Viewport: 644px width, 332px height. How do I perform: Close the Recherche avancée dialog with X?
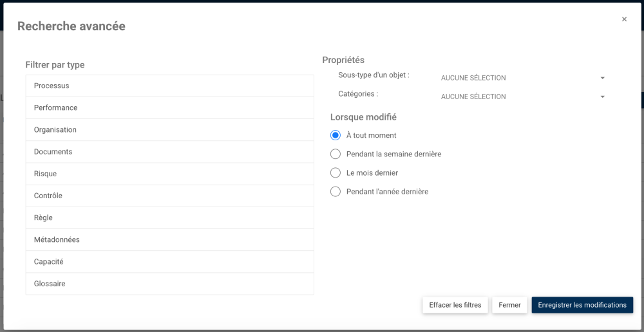pos(624,19)
